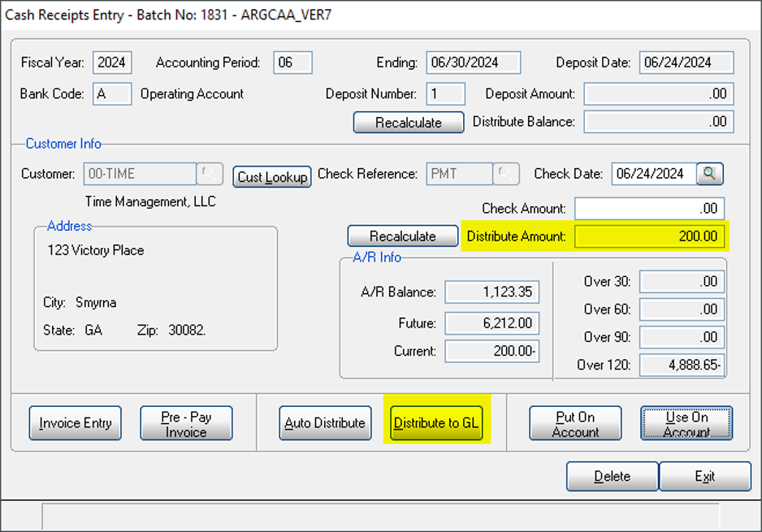Click the Cust Lookup button

pyautogui.click(x=272, y=177)
